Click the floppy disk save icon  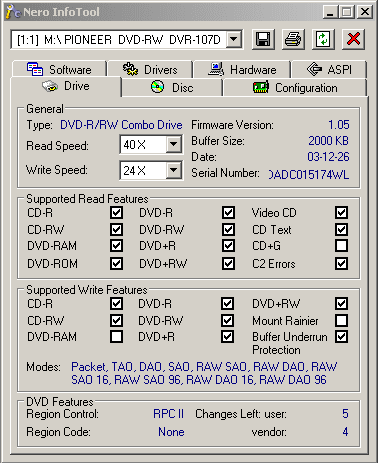point(263,39)
